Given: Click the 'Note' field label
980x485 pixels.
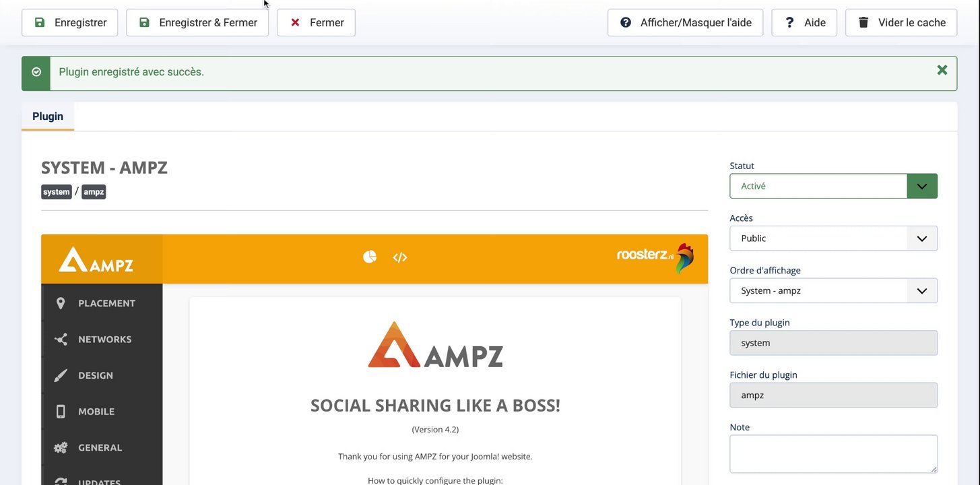Looking at the screenshot, I should pos(740,427).
